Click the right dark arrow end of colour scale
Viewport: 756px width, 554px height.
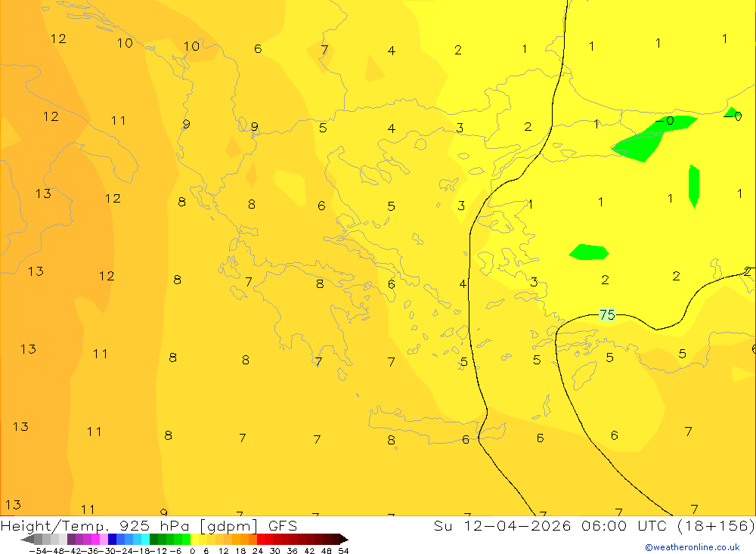pyautogui.click(x=344, y=540)
